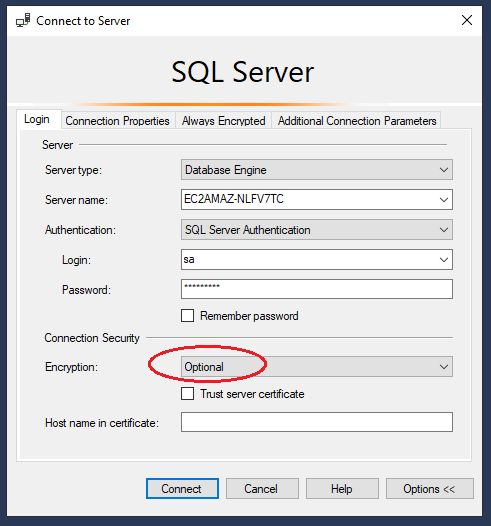Click the Encryption label
This screenshot has height=526, width=491.
(x=71, y=367)
